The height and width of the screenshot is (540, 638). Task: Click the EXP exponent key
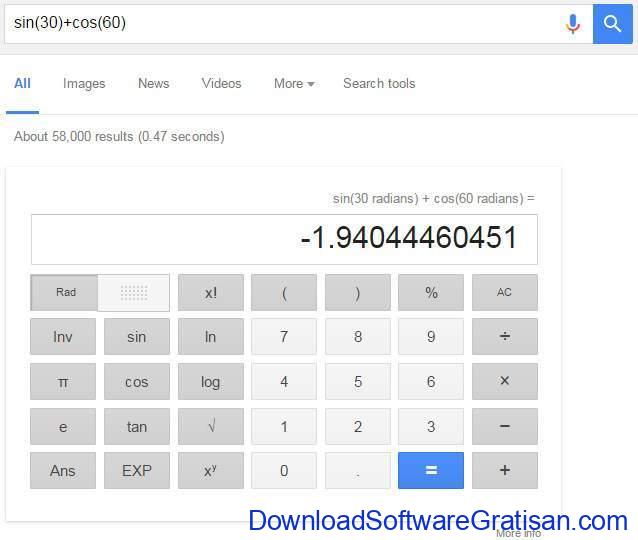point(137,470)
